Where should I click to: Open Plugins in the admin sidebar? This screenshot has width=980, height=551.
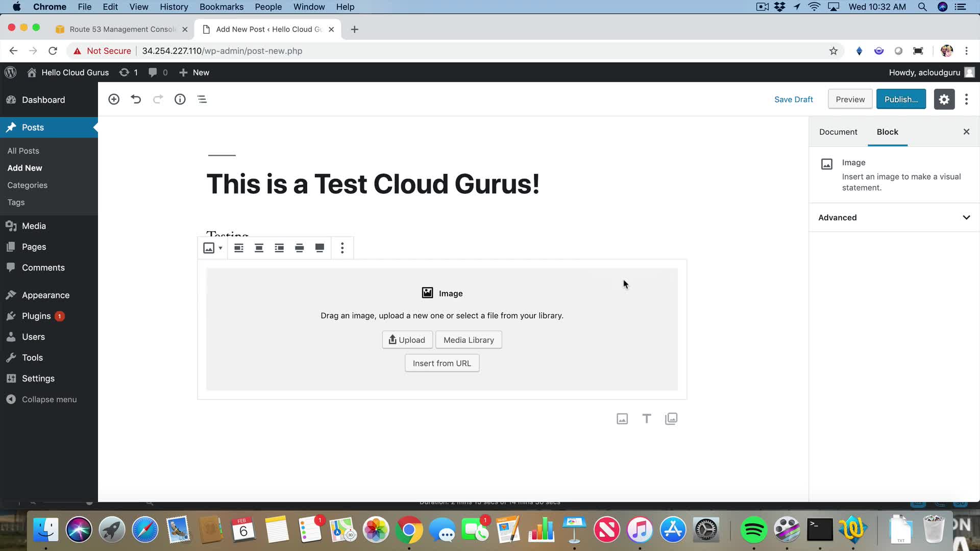[36, 316]
